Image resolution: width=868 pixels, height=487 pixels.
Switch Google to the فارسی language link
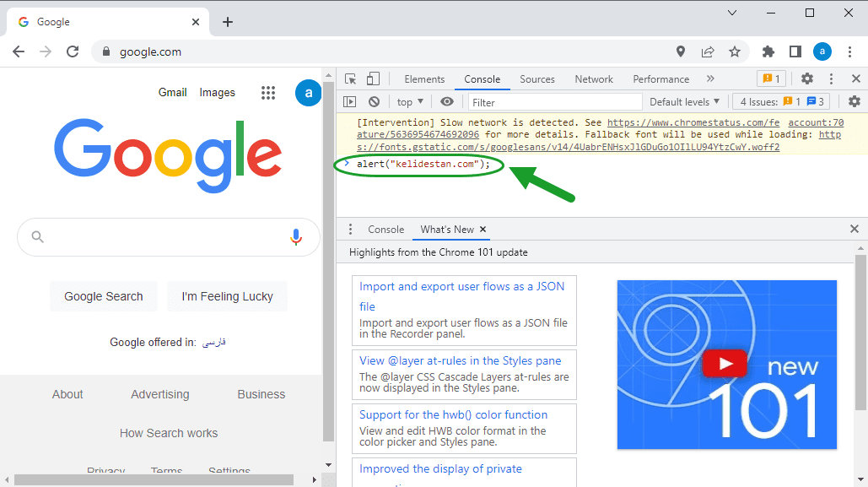pyautogui.click(x=213, y=342)
